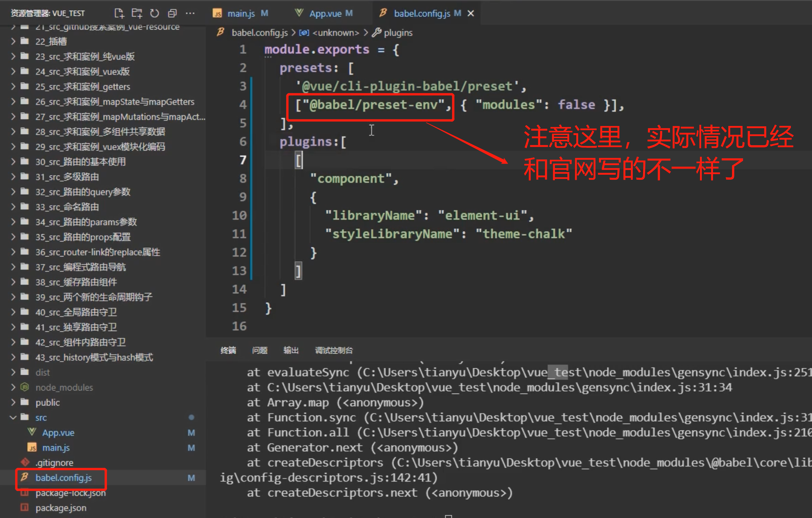This screenshot has width=812, height=518.
Task: Click the false keyword on line 4
Action: 576,105
